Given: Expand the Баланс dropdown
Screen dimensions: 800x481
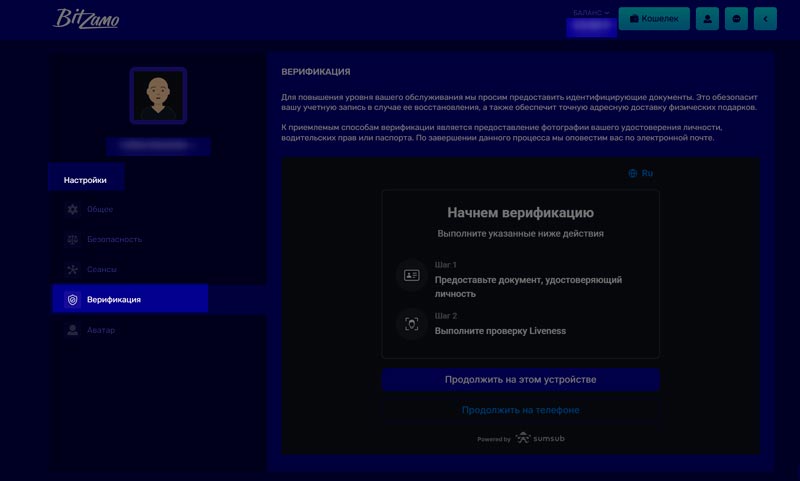Looking at the screenshot, I should 591,13.
